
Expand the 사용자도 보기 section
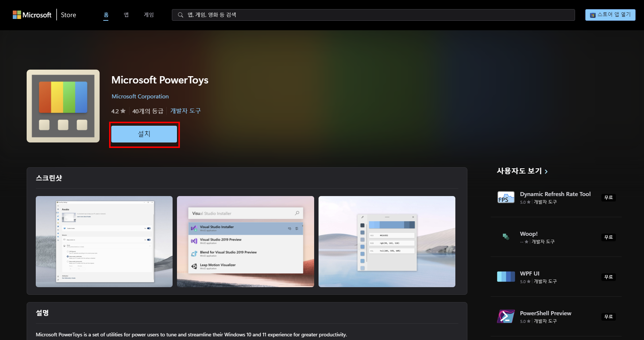click(522, 171)
